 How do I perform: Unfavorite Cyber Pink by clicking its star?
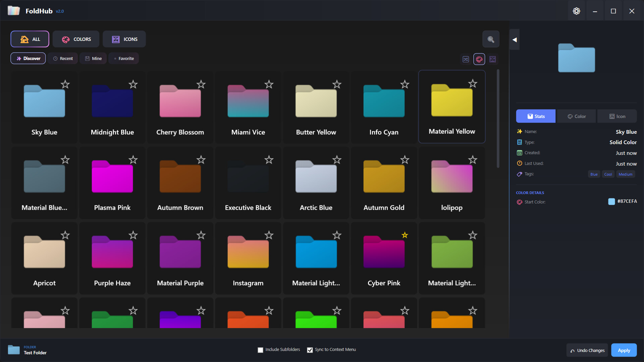click(x=405, y=235)
